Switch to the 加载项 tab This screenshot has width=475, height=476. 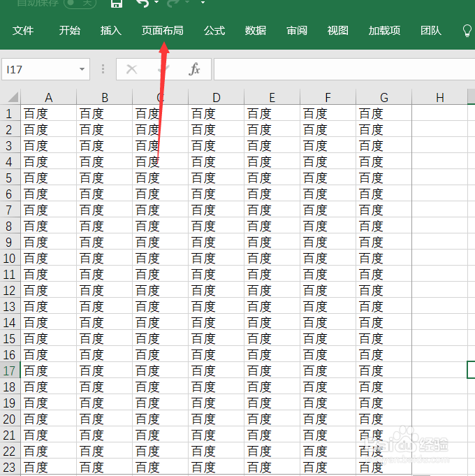tap(385, 31)
